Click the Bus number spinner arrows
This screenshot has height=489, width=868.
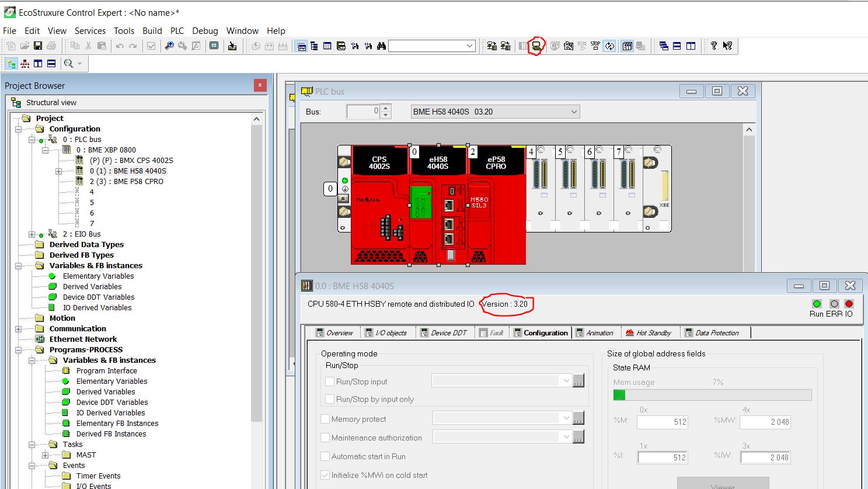pyautogui.click(x=385, y=112)
